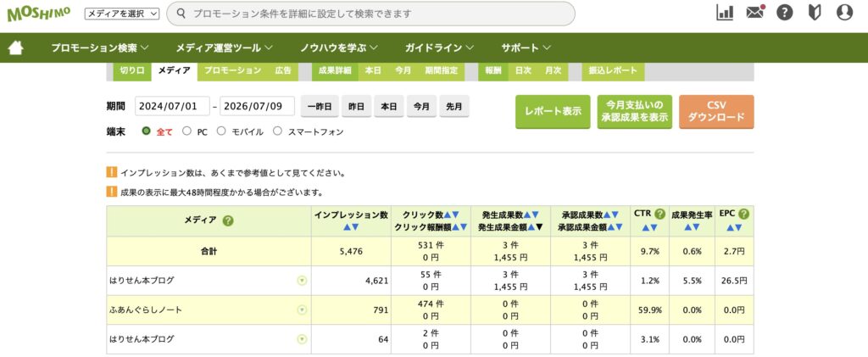The image size is (868, 357).
Task: Expand the ガイドライン menu
Action: pyautogui.click(x=439, y=48)
